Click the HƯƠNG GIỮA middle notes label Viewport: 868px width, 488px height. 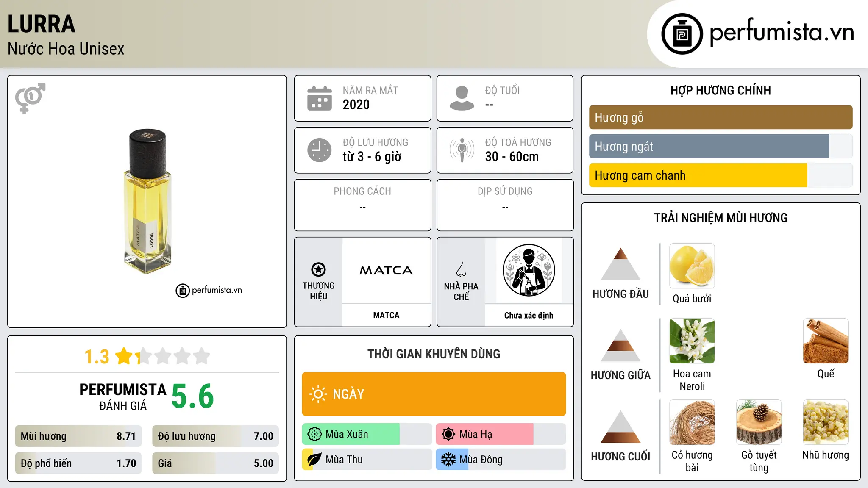coord(620,375)
